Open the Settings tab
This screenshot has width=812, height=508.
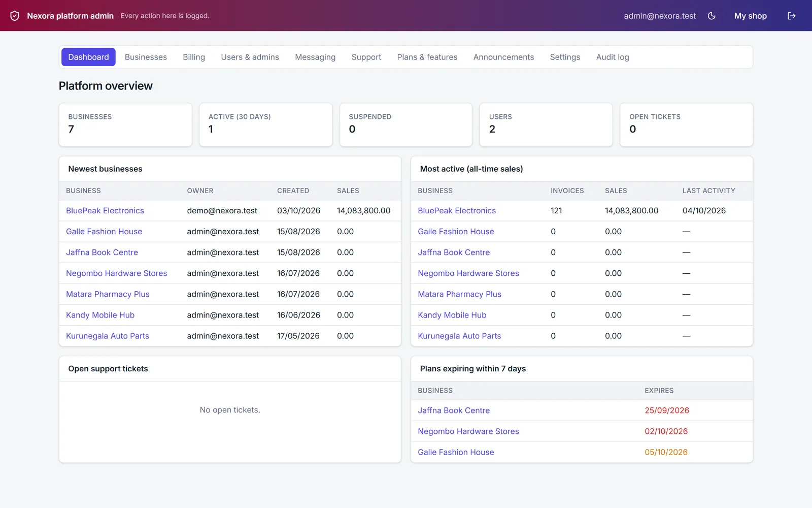(565, 57)
